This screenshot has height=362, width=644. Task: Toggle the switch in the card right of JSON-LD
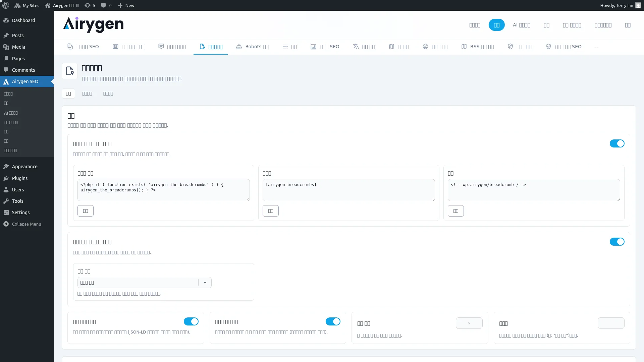click(x=333, y=321)
